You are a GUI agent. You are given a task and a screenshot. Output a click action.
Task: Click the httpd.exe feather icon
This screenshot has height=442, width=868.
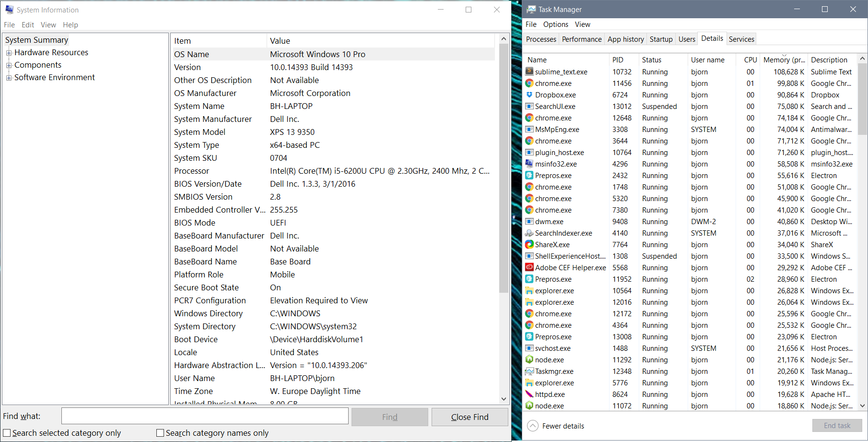529,394
